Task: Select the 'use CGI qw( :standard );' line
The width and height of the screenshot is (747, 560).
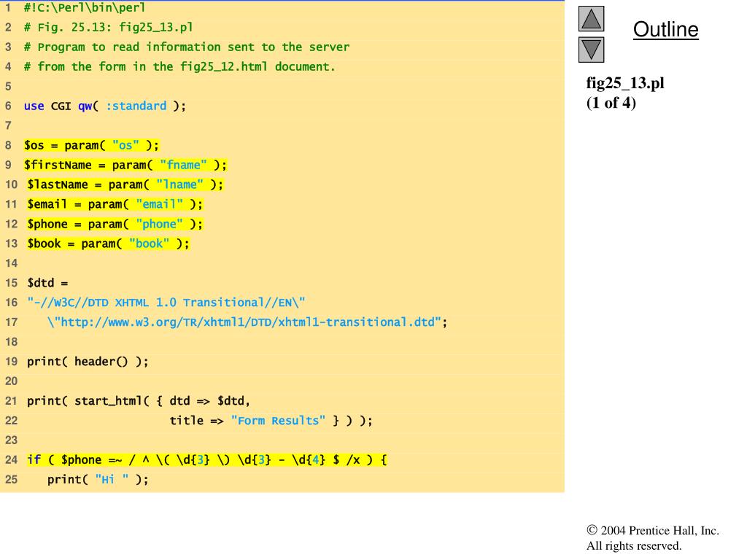Action: (105, 106)
